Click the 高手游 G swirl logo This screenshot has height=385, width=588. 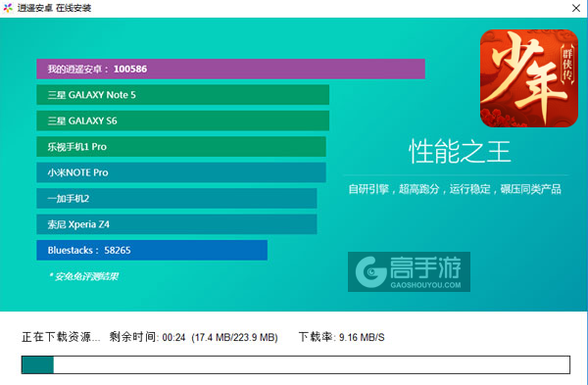pyautogui.click(x=370, y=271)
